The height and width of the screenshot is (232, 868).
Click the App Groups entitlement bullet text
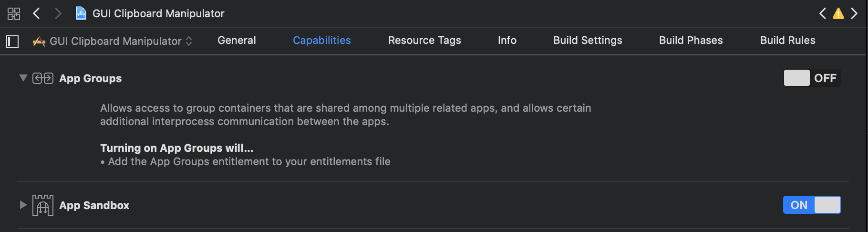click(246, 161)
